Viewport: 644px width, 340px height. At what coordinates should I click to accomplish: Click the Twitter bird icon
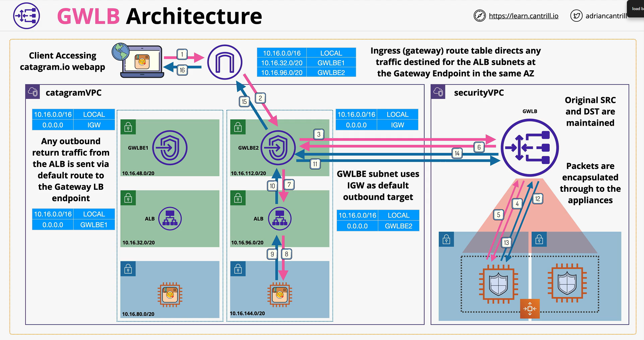point(576,15)
